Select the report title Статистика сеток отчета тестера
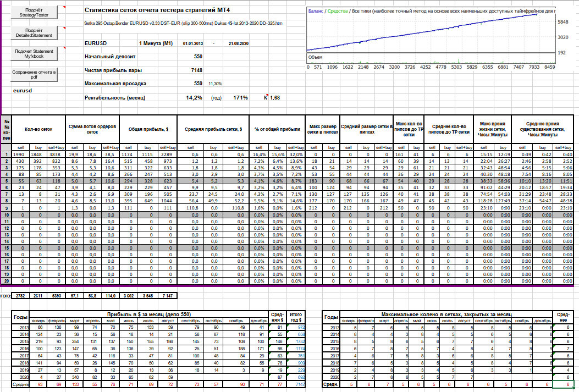 click(x=157, y=10)
